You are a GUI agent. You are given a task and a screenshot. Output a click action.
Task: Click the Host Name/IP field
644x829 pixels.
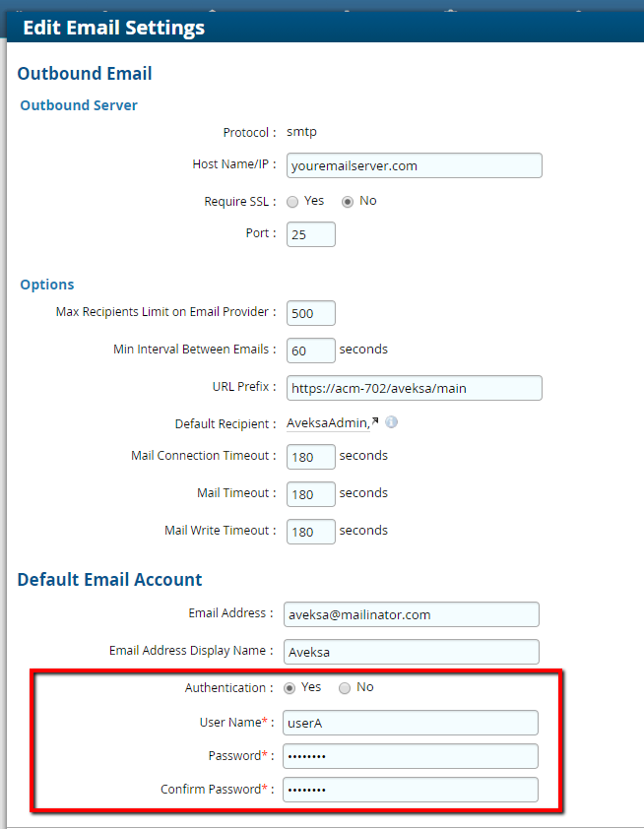click(x=414, y=165)
